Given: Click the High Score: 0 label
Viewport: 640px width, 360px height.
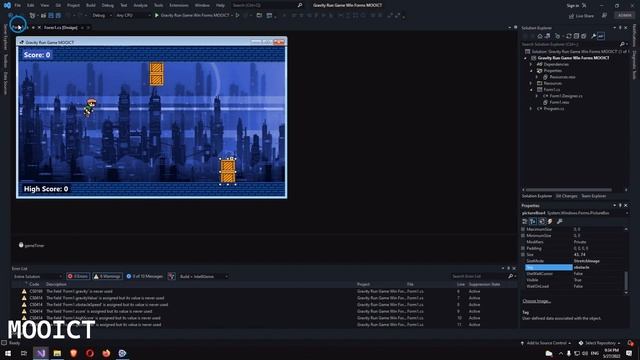Looking at the screenshot, I should pyautogui.click(x=46, y=189).
